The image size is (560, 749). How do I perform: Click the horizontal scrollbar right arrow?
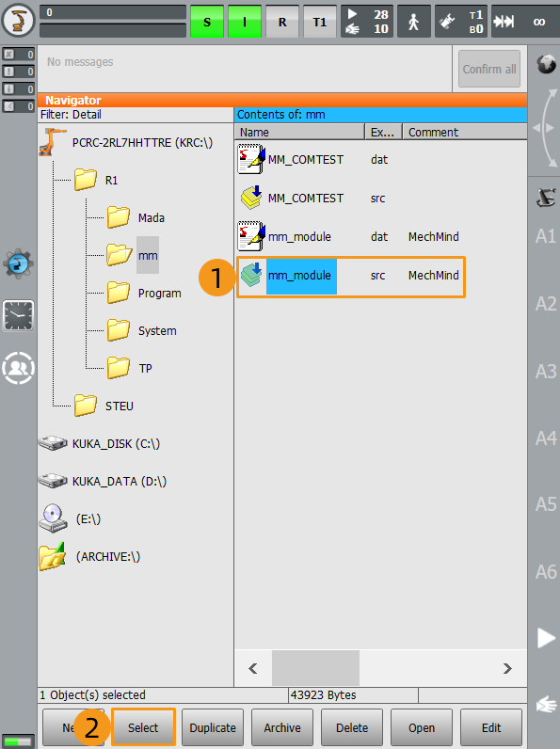pyautogui.click(x=507, y=668)
